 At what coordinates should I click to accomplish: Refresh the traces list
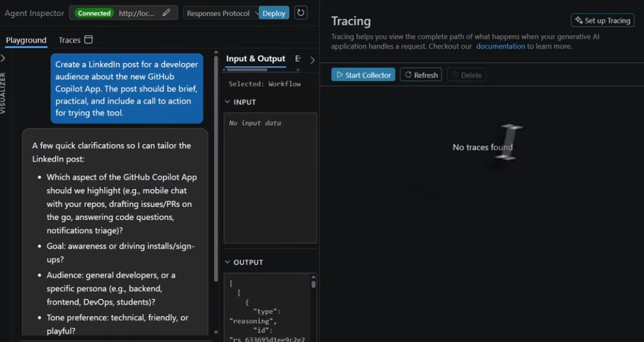[x=421, y=75]
